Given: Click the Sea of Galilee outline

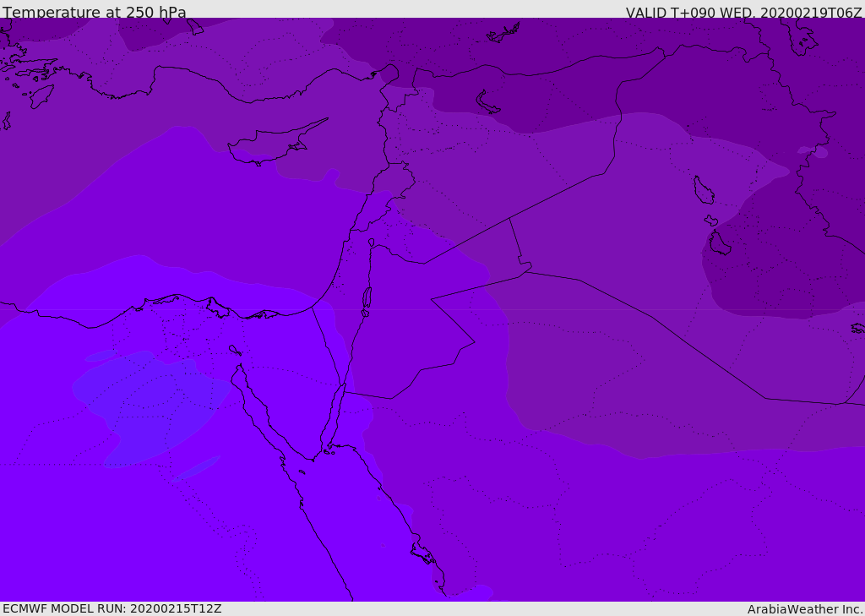Looking at the screenshot, I should [x=372, y=243].
